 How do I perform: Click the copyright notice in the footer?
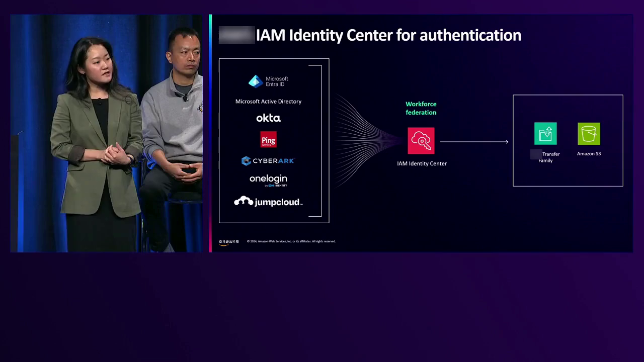pos(291,241)
